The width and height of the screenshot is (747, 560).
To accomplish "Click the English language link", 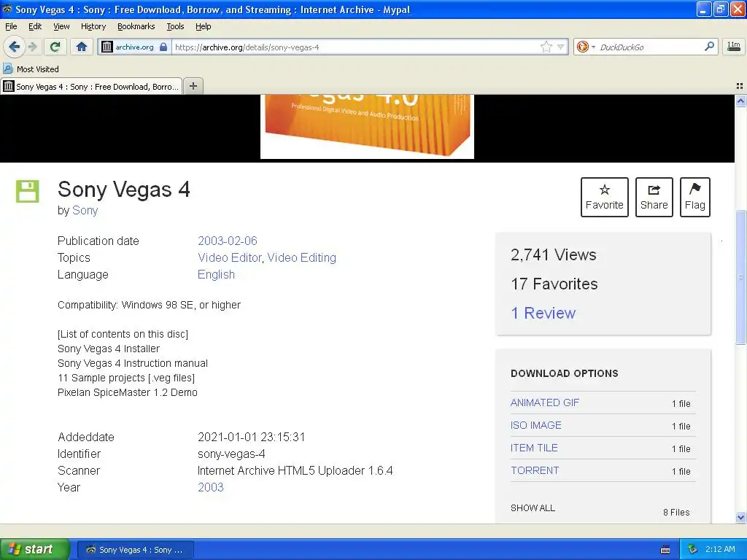I will pos(216,275).
